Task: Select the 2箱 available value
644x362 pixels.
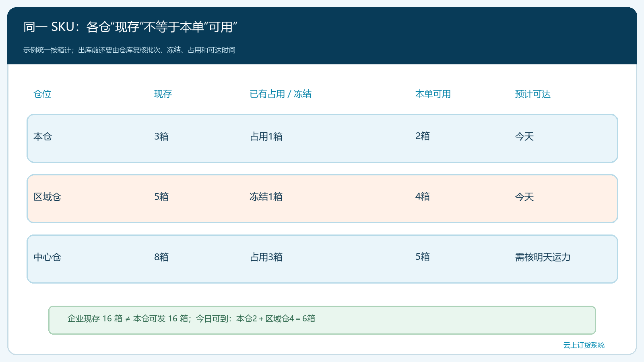Action: click(x=423, y=136)
